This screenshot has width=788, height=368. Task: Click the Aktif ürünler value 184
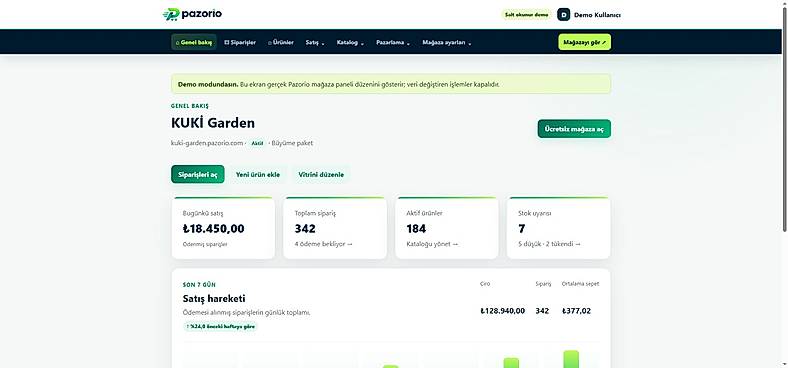click(x=416, y=229)
